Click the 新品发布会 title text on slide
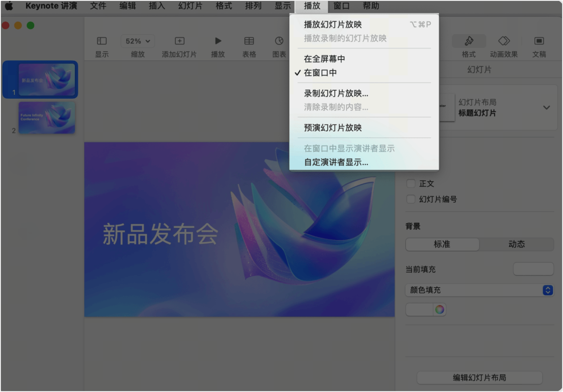 point(160,234)
